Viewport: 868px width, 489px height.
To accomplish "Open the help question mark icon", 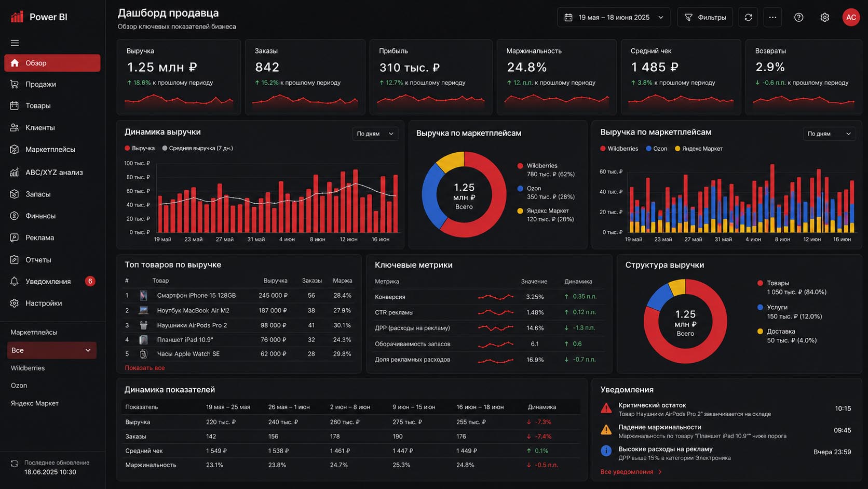I will [x=799, y=17].
